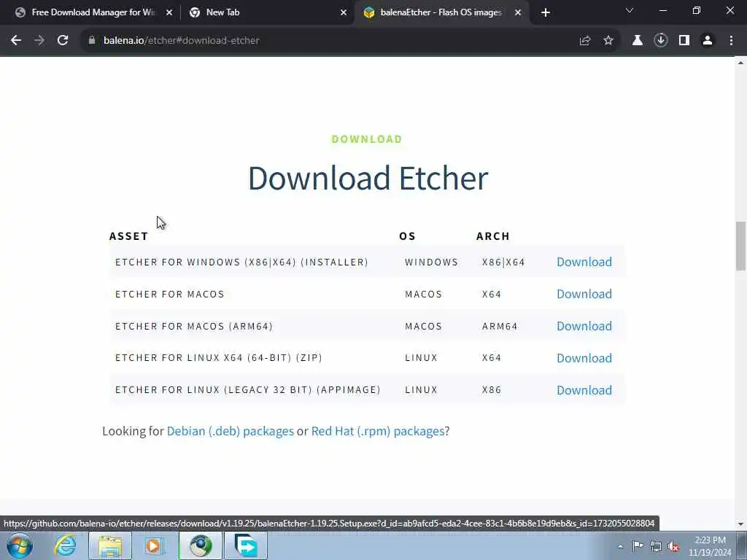Go back using the browser back arrow

coord(16,41)
